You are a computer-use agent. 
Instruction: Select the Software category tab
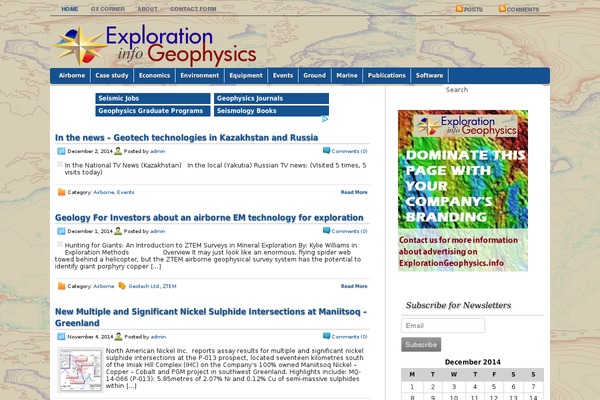tap(429, 76)
